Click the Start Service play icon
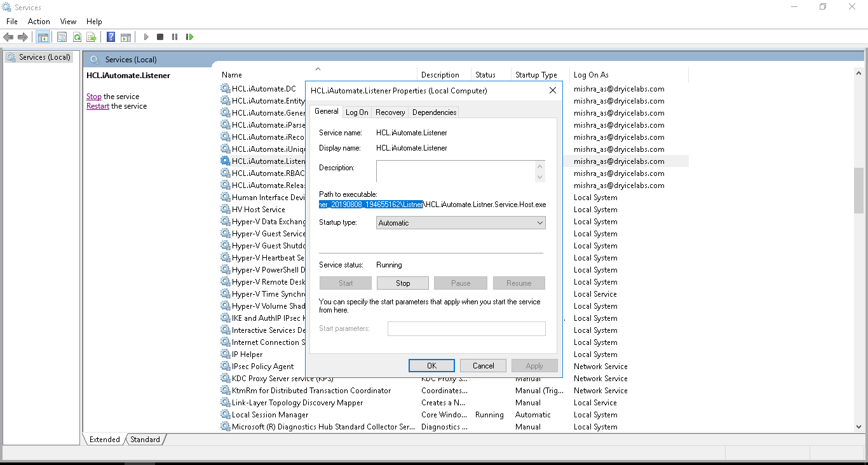The width and height of the screenshot is (868, 465). pyautogui.click(x=146, y=37)
